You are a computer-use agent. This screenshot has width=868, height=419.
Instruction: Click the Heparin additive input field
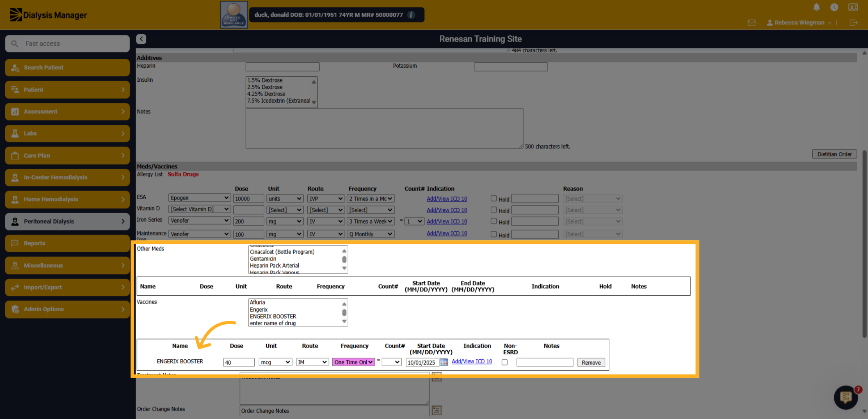click(x=282, y=67)
